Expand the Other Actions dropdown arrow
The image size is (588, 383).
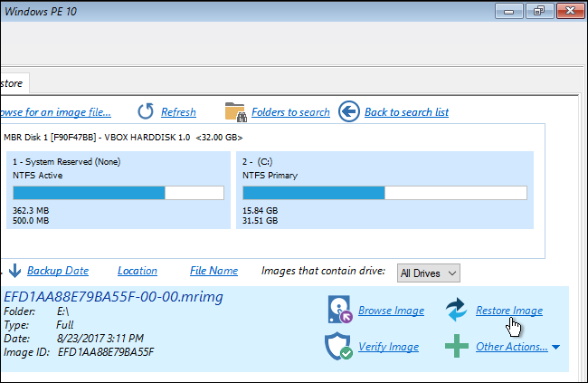click(x=556, y=348)
